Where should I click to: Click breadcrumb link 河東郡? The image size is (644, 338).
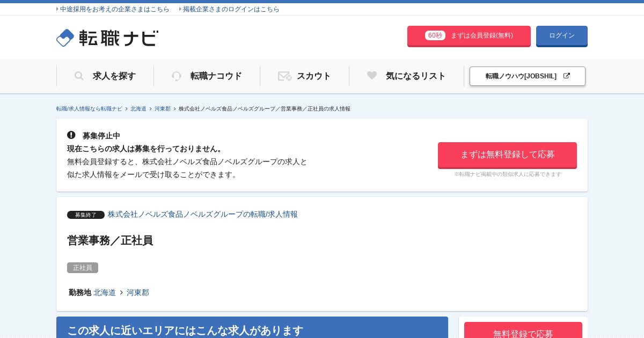click(163, 109)
